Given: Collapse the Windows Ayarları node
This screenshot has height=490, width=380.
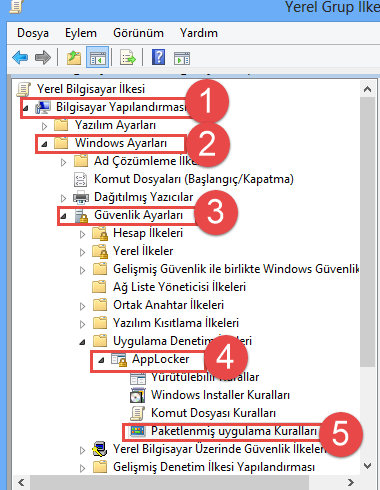Looking at the screenshot, I should point(44,144).
